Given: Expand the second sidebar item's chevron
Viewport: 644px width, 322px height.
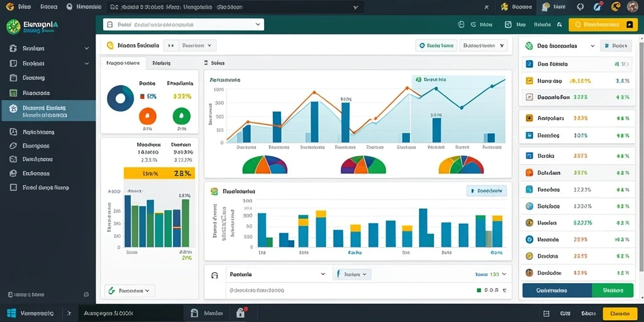Looking at the screenshot, I should point(87,64).
